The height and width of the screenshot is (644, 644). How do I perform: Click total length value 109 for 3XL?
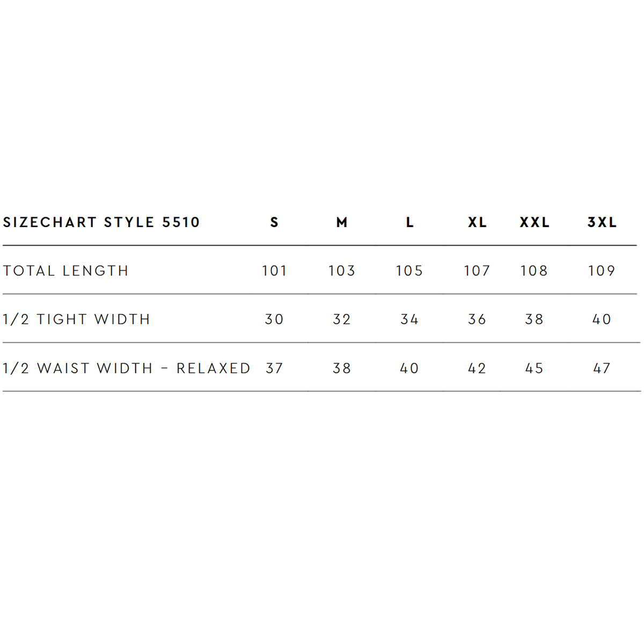pos(602,271)
